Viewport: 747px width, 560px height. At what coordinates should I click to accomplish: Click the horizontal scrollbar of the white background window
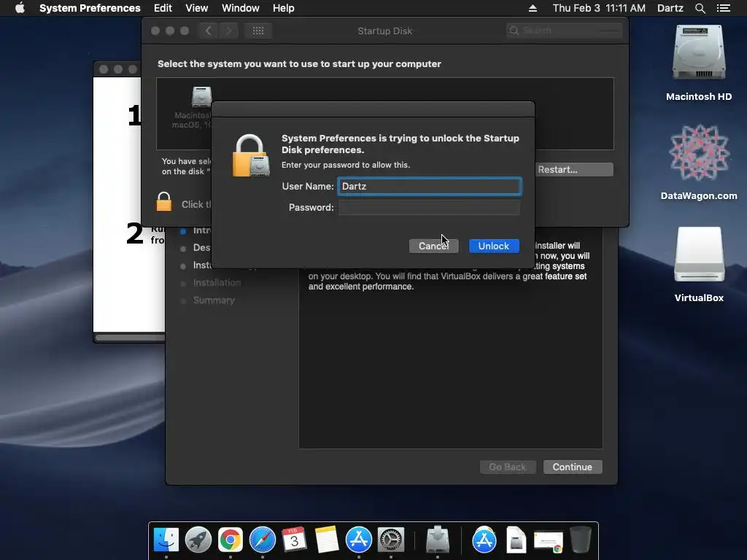coord(131,338)
